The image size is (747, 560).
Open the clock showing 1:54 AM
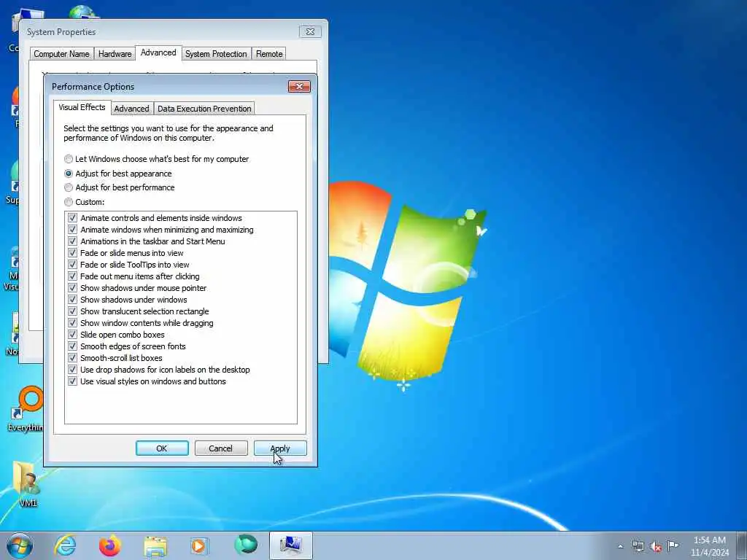point(709,546)
